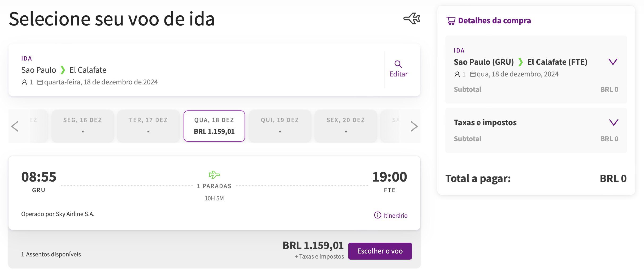
Task: Click the magnifier Editar search icon
Action: point(398,64)
